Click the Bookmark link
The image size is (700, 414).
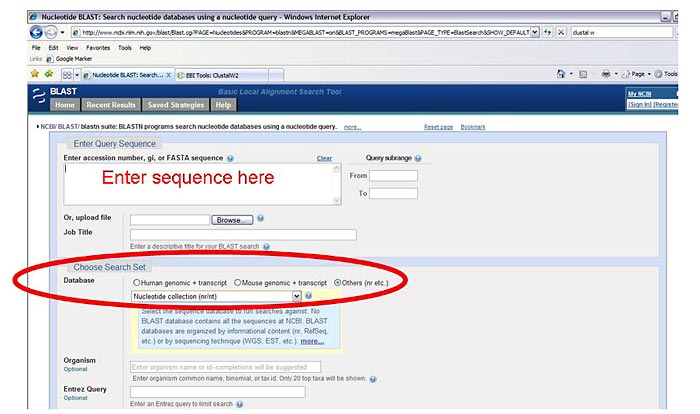click(473, 127)
